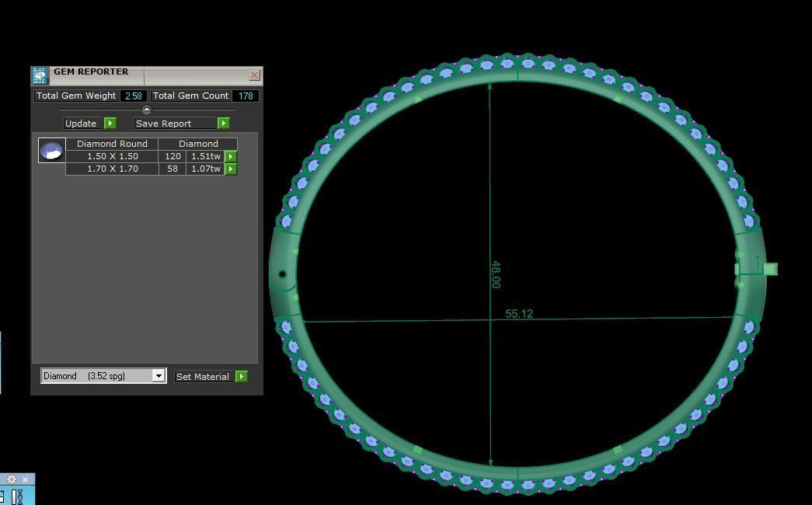Click the 58 gem count cell
The width and height of the screenshot is (812, 505).
click(173, 169)
